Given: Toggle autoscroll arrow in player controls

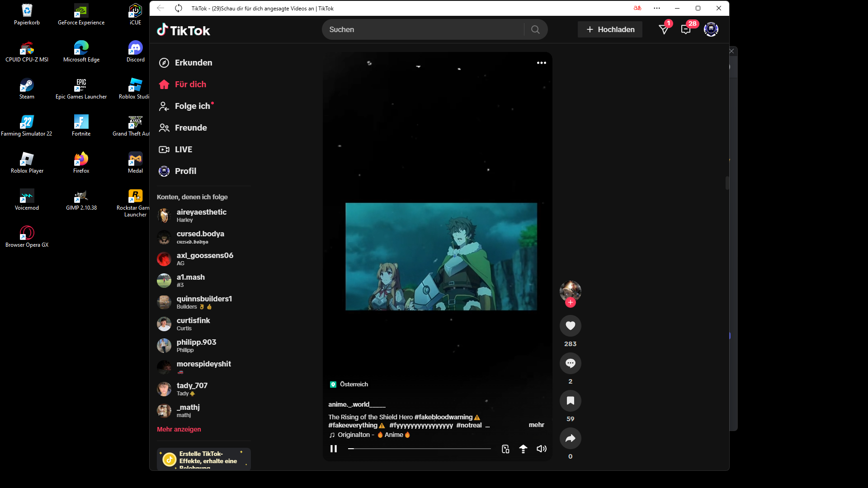Looking at the screenshot, I should pyautogui.click(x=523, y=449).
